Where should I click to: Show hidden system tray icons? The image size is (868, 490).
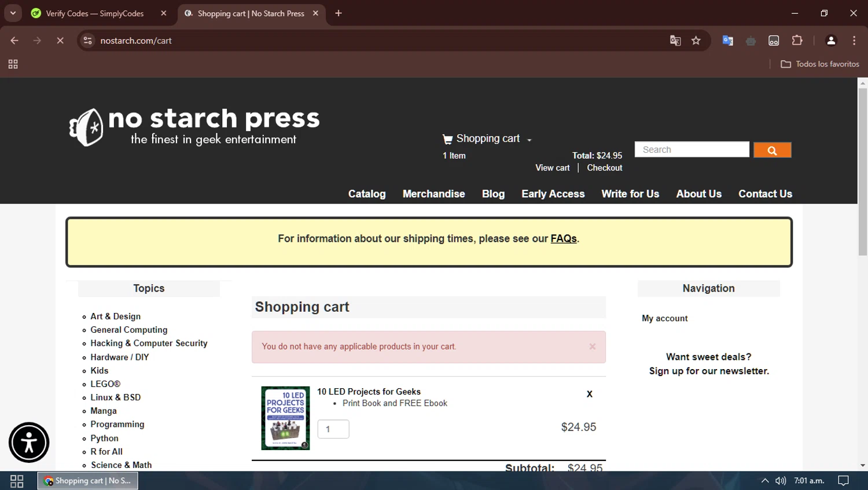[x=764, y=481]
